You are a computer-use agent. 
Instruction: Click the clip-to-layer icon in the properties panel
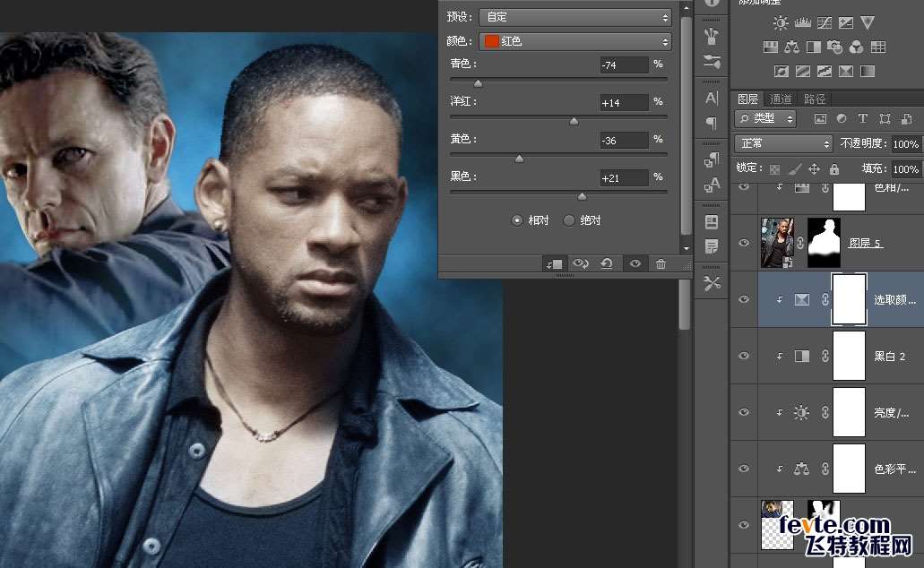point(554,264)
